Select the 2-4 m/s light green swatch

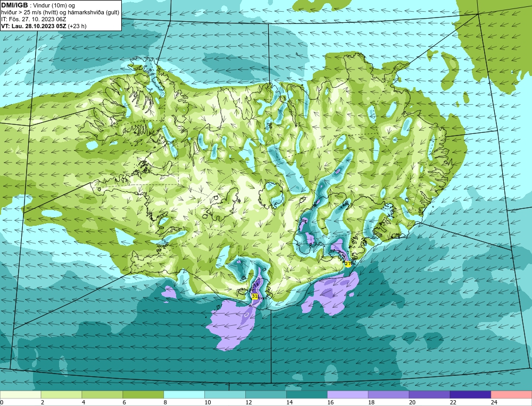(x=61, y=394)
